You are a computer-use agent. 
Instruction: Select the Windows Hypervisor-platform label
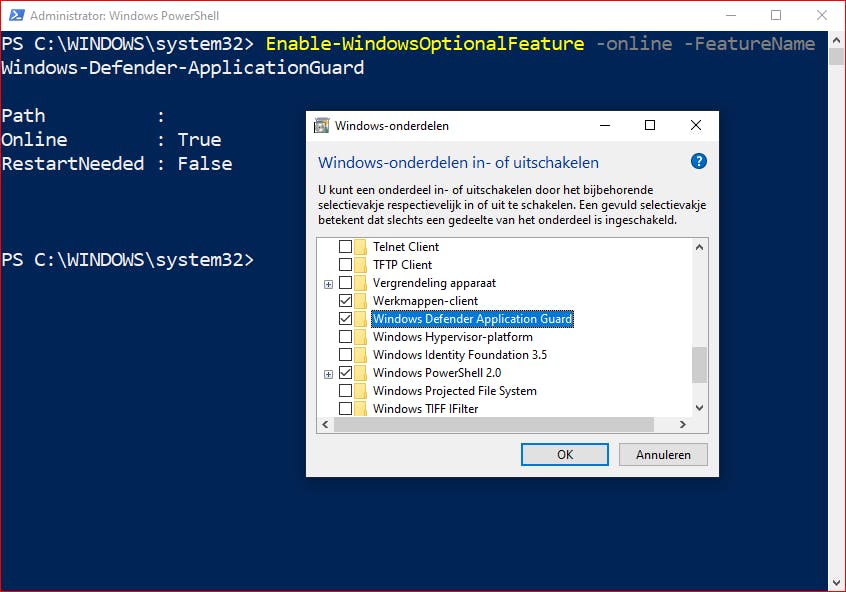[x=453, y=337]
